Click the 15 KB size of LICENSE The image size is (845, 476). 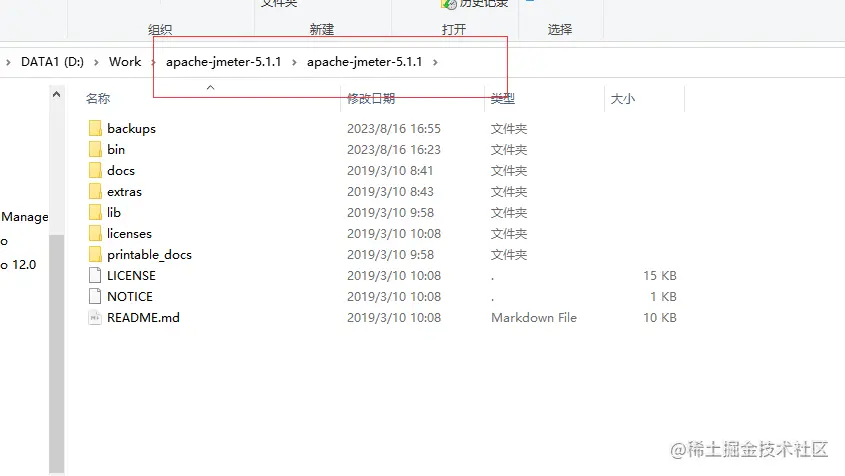(660, 275)
